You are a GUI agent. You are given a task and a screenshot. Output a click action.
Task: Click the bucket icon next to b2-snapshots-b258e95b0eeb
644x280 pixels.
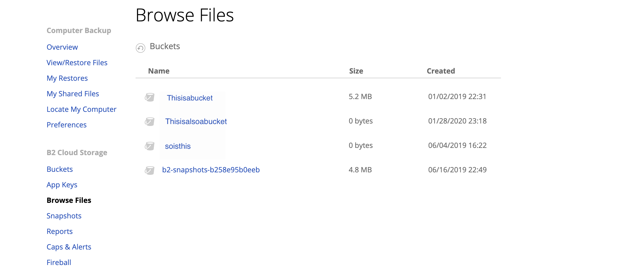[150, 170]
